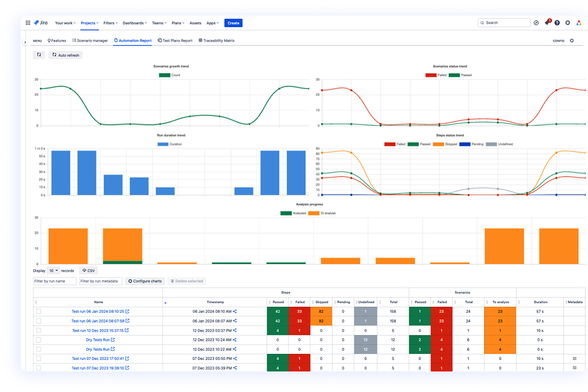This screenshot has height=392, width=588.
Task: Click inside the Filter by run name field
Action: click(56, 281)
